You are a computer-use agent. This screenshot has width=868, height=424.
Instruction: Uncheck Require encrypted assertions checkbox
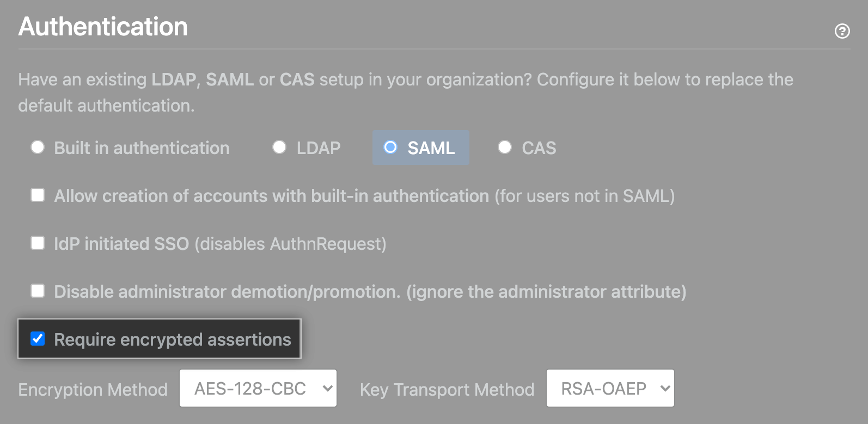(x=38, y=339)
